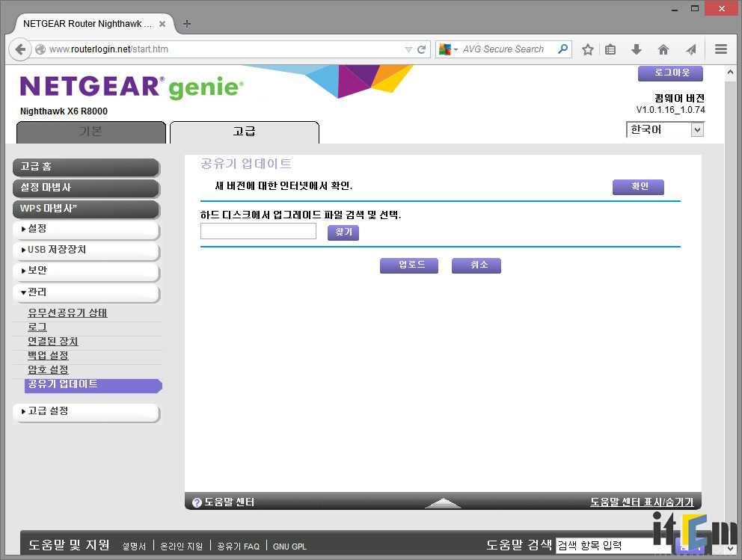Open the URL history dropdown arrow
The image size is (742, 560).
coord(408,49)
